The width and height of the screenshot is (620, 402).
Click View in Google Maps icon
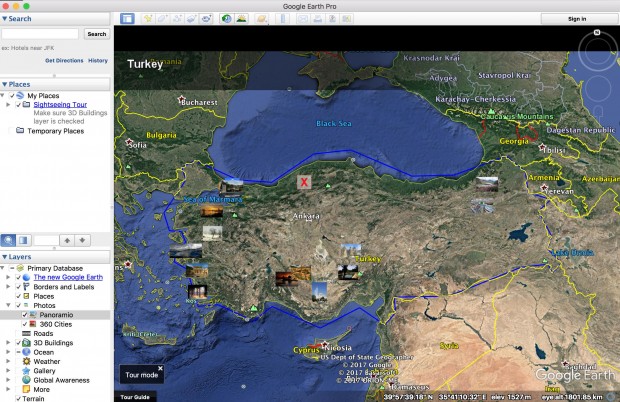click(347, 19)
